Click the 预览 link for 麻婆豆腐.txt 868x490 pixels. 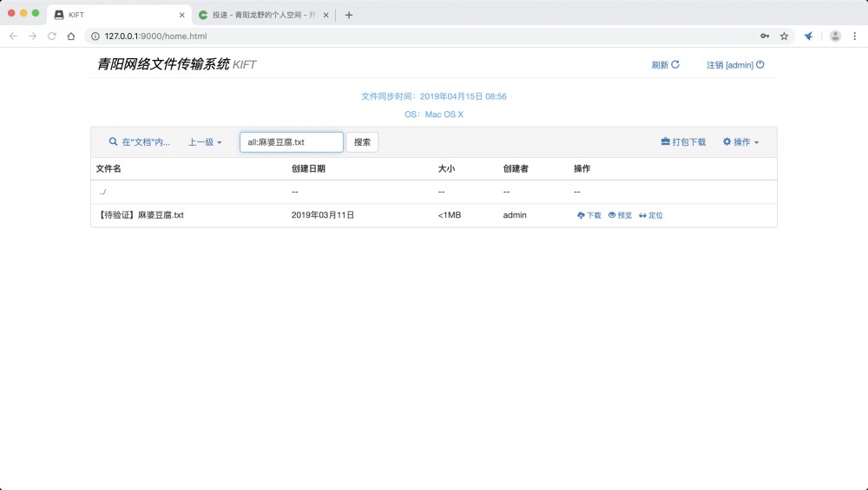point(620,215)
